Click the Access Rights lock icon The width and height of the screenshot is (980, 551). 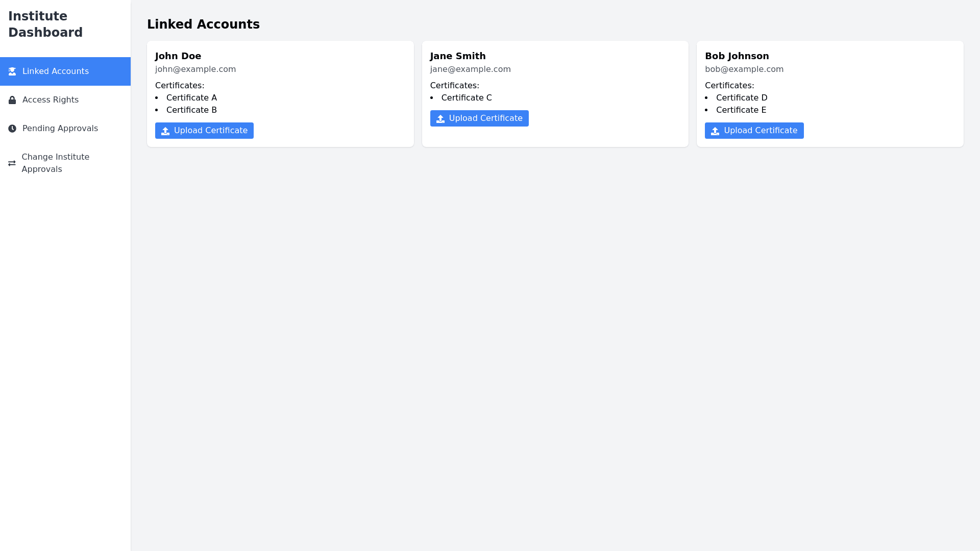(x=12, y=100)
